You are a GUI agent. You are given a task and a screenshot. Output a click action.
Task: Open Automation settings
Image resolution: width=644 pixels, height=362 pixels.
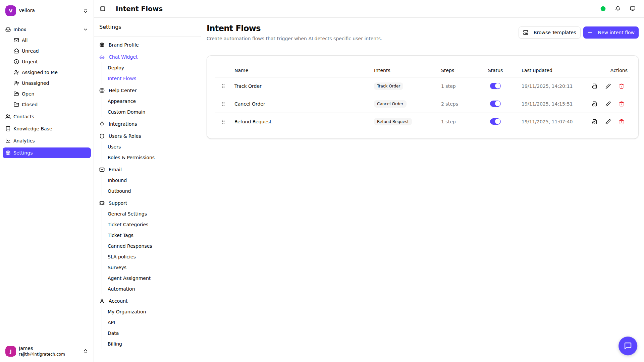point(121,289)
